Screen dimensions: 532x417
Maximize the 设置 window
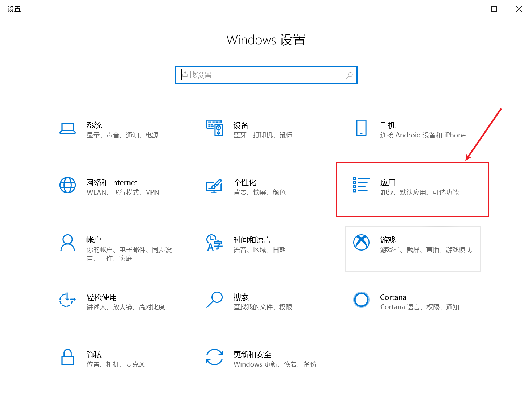[494, 9]
